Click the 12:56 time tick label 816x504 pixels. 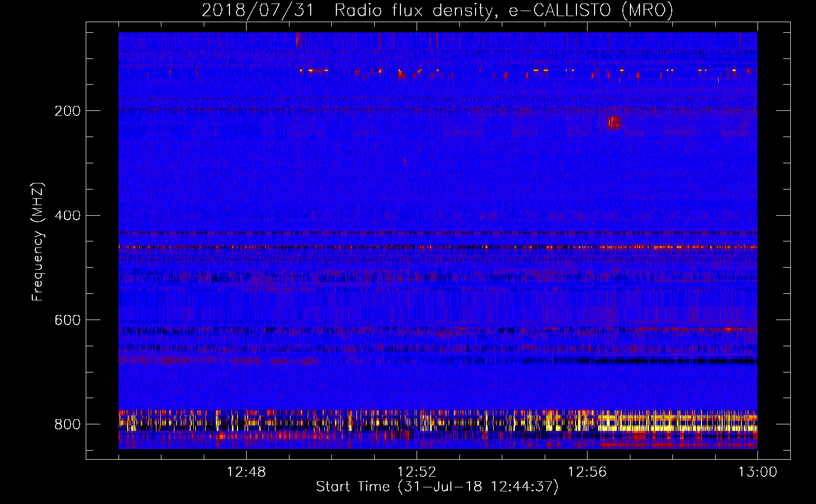click(x=587, y=472)
